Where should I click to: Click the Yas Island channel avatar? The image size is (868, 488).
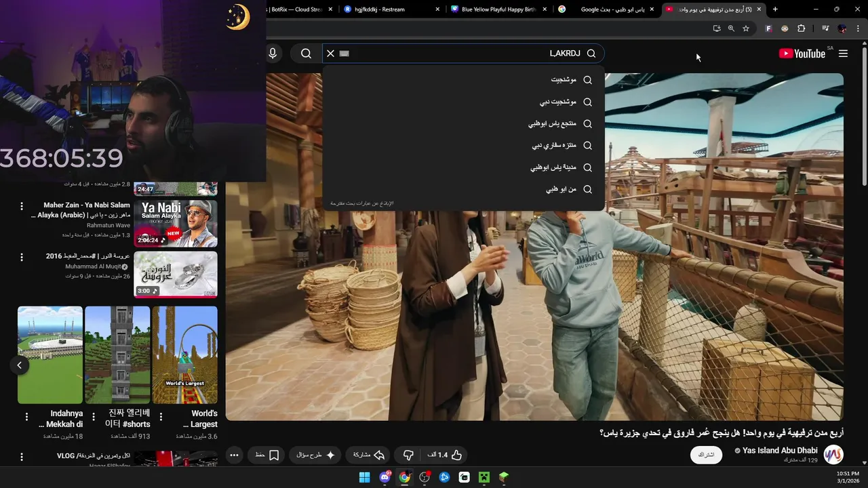tap(833, 455)
